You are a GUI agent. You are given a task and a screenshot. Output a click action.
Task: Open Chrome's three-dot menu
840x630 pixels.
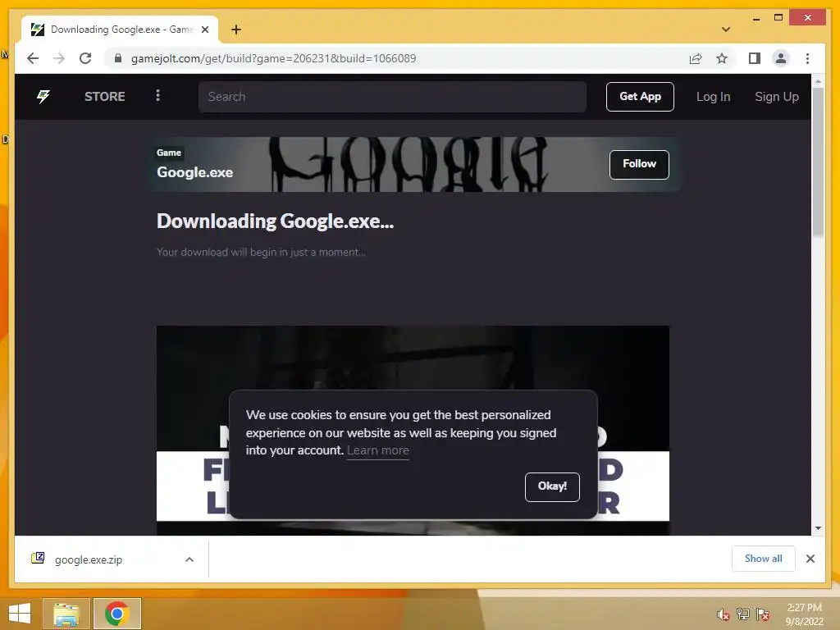[x=807, y=58]
